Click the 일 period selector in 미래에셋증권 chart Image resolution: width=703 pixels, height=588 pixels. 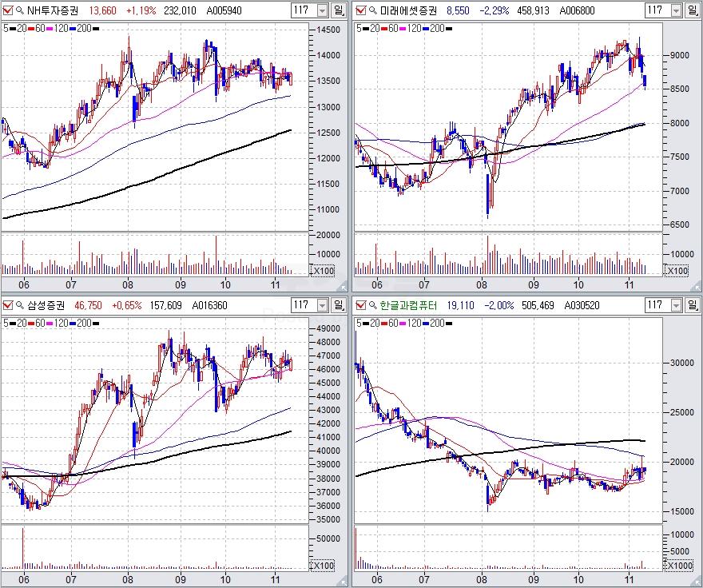690,10
